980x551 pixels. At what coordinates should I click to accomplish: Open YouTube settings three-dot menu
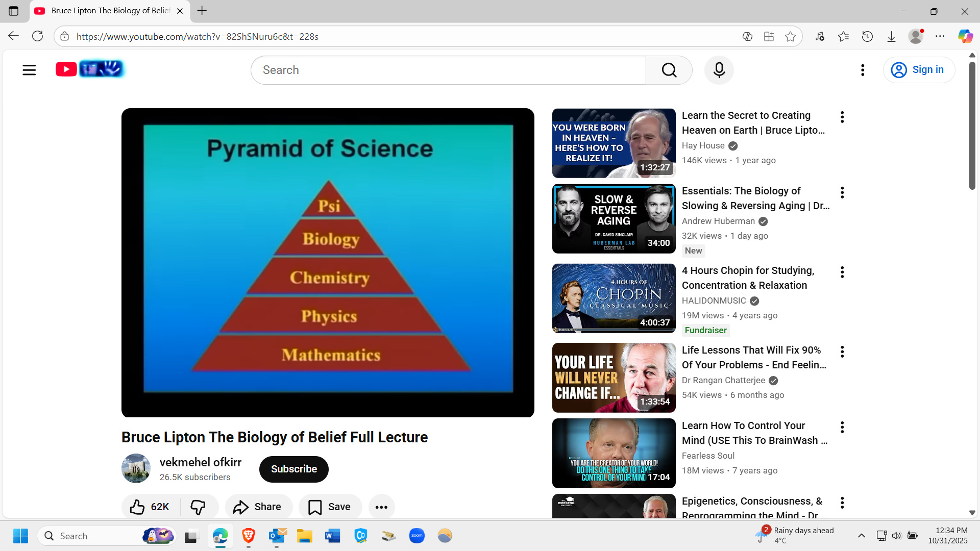coord(862,70)
